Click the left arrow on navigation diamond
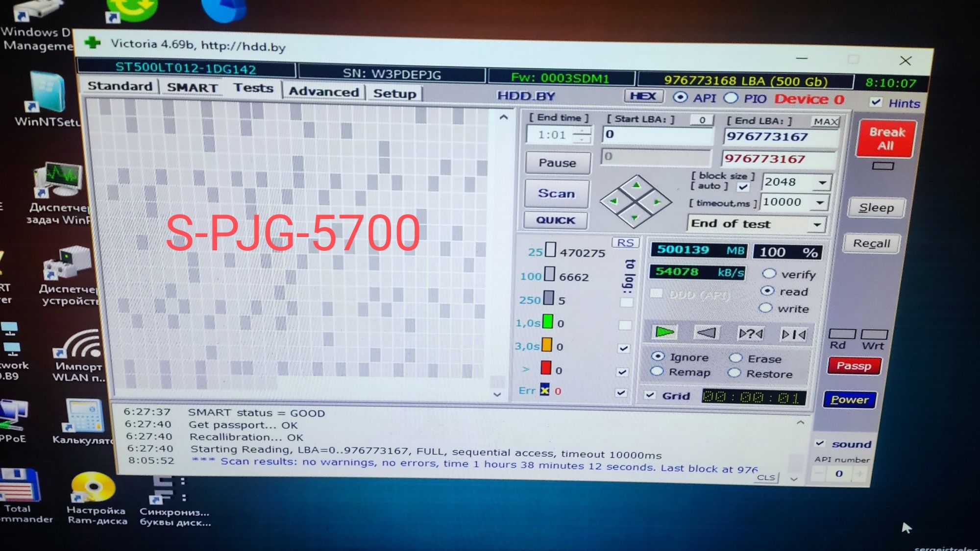980x551 pixels. point(613,200)
